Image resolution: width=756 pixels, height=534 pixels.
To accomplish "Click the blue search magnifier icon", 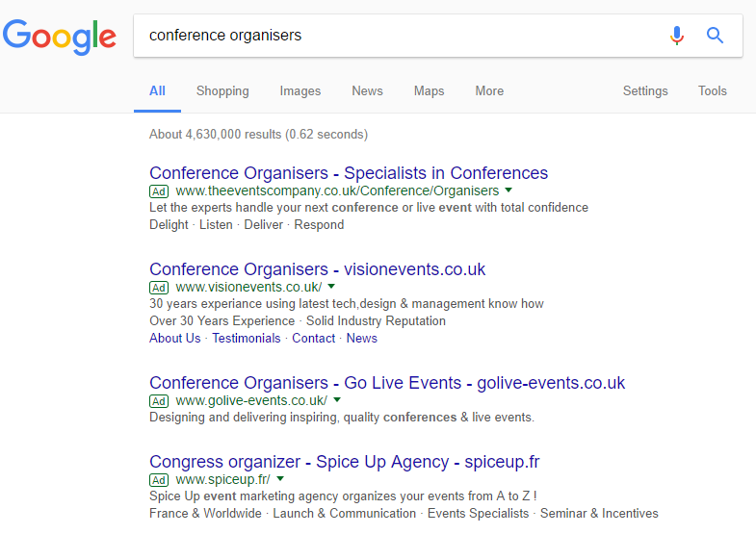I will tap(715, 36).
